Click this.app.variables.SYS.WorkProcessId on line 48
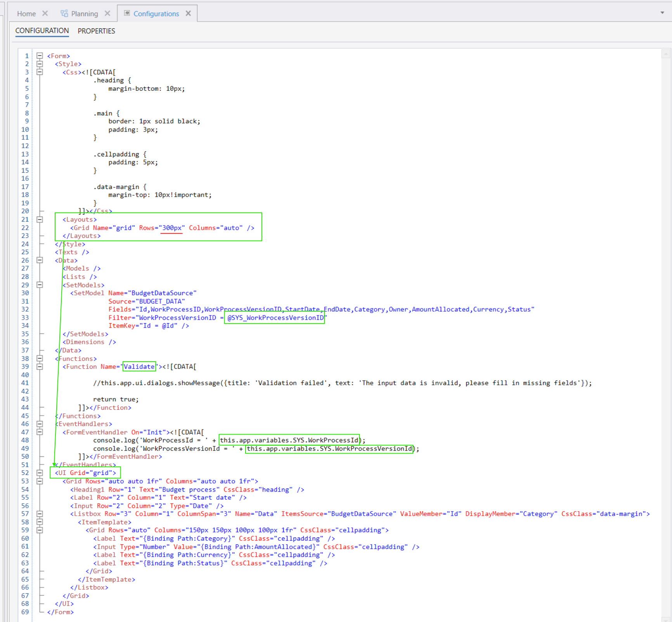Viewport: 672px width, 622px height. [x=289, y=440]
